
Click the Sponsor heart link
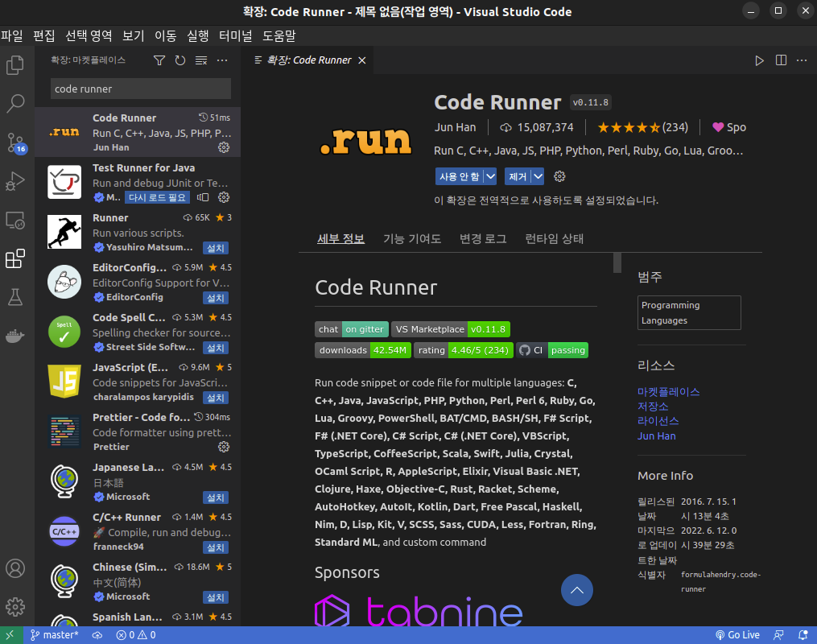pos(729,127)
